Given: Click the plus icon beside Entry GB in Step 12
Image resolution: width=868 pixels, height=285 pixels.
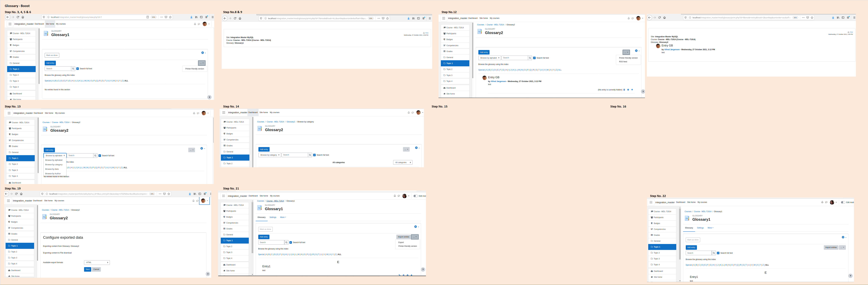Looking at the screenshot, I should (632, 90).
